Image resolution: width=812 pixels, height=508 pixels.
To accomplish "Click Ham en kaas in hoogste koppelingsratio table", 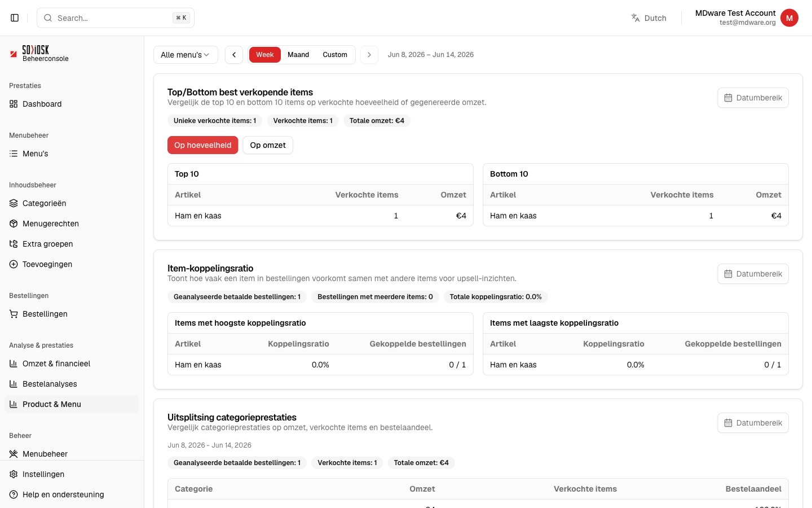I will coord(198,365).
